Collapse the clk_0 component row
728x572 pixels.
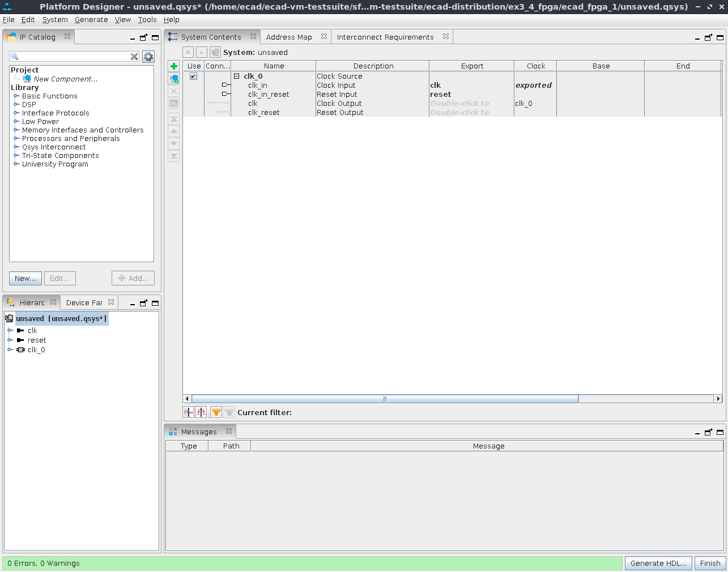coord(237,76)
